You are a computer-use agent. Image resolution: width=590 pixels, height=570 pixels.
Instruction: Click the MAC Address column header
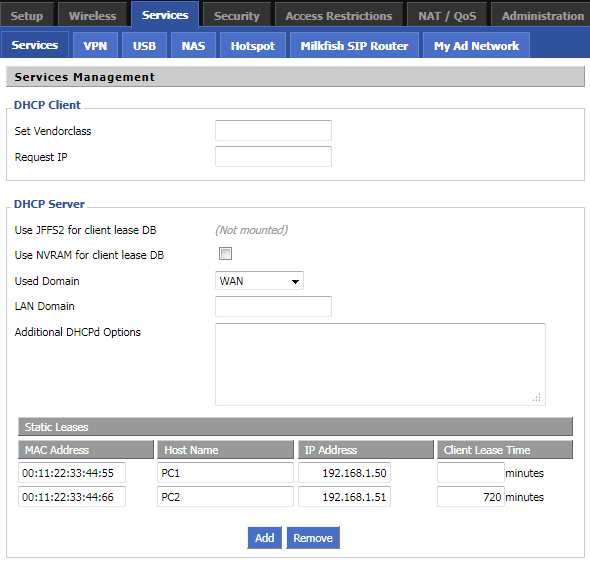[86, 450]
